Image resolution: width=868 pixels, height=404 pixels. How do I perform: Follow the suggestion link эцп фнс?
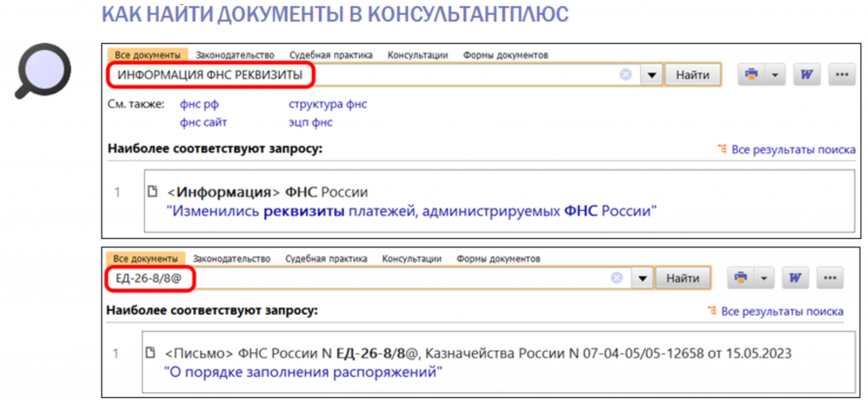click(x=310, y=122)
